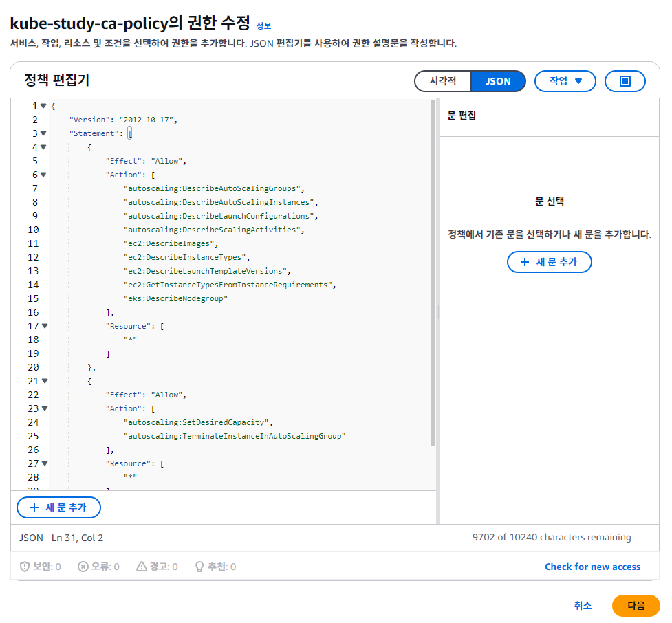Viewport: 672px width, 623px height.
Task: Click 새 문 추가 below the code editor
Action: click(x=58, y=507)
